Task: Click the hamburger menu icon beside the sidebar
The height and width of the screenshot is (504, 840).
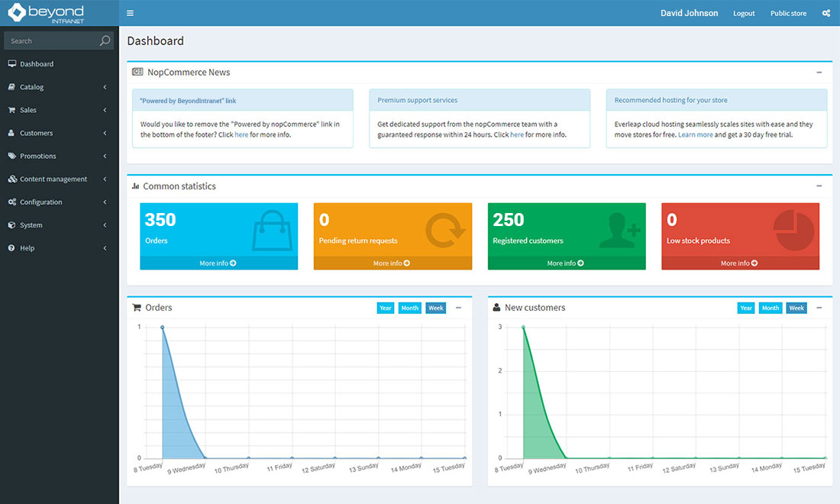Action: point(129,12)
